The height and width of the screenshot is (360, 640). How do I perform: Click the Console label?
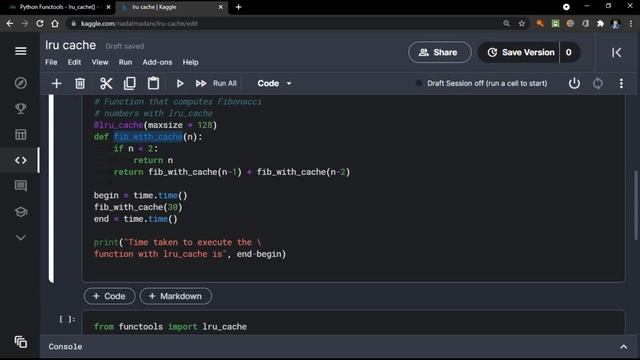pos(65,347)
